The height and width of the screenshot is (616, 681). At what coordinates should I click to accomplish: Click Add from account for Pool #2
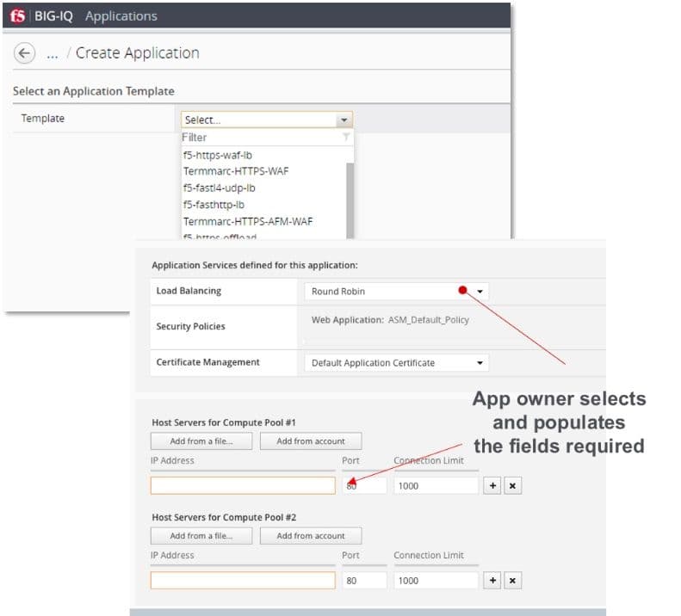311,536
